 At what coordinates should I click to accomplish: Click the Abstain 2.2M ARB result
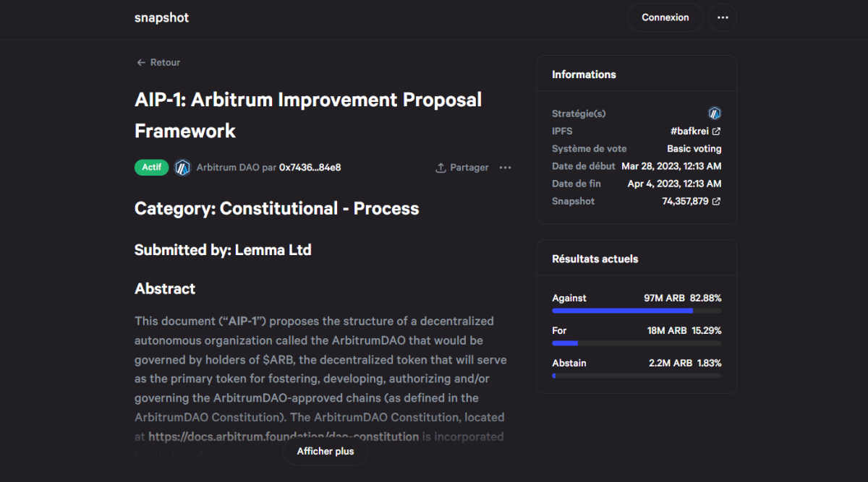click(637, 363)
